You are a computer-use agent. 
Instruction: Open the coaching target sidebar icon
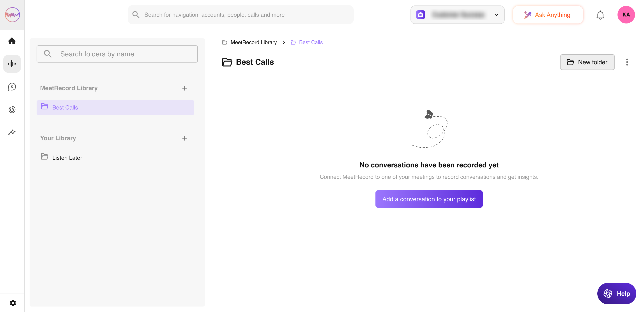click(12, 109)
